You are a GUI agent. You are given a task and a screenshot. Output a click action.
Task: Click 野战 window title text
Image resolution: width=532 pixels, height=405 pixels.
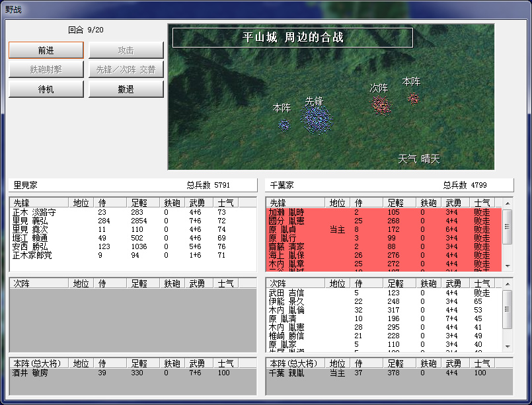tap(14, 9)
